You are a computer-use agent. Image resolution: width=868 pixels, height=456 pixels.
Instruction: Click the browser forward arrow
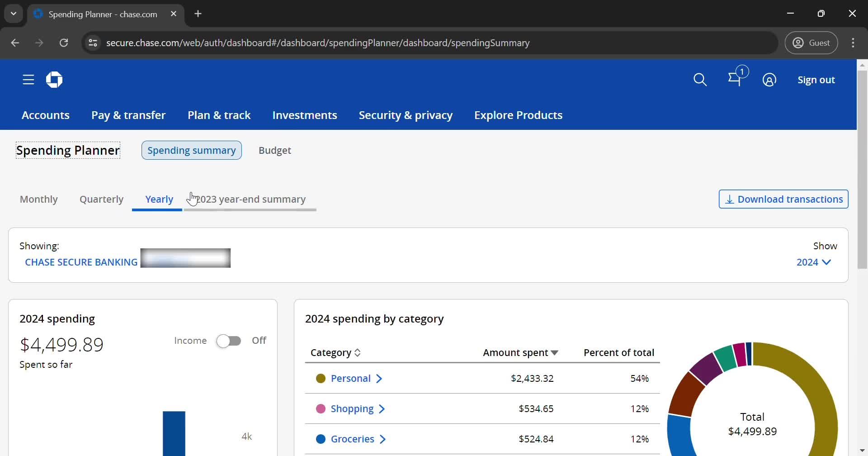point(39,43)
